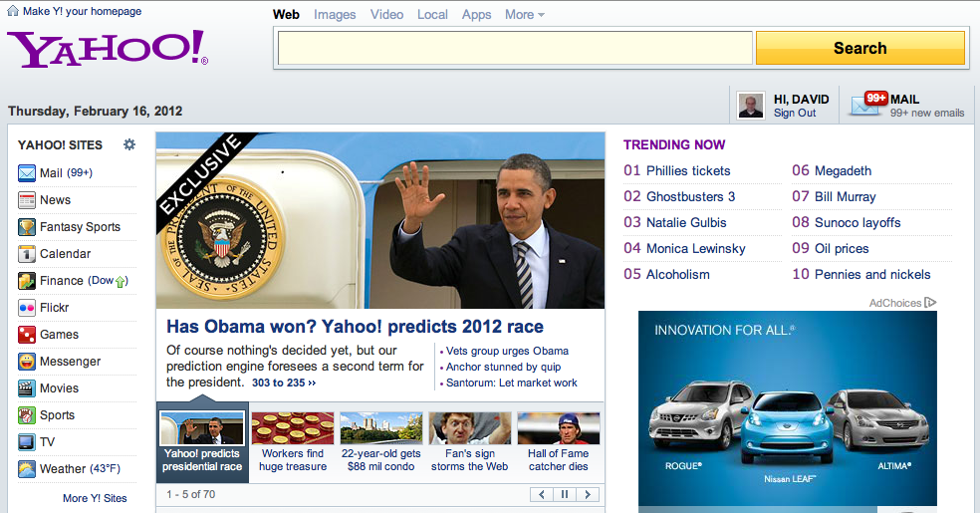Pause the story carousel
The height and width of the screenshot is (513, 980).
point(565,494)
